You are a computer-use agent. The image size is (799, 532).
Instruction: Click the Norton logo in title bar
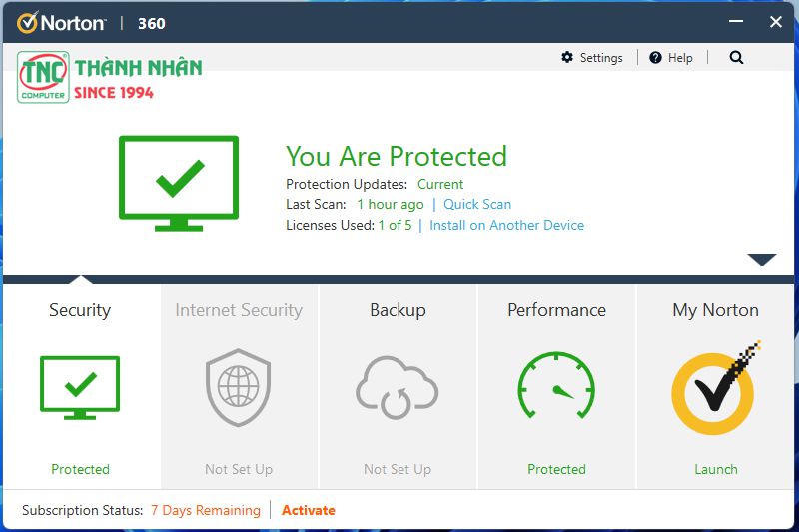[x=61, y=23]
